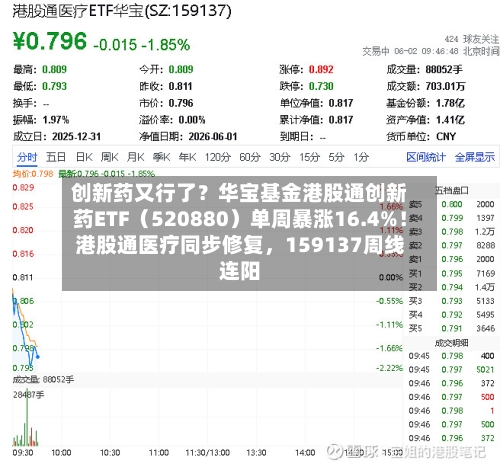Switch to 月K chart tab
This screenshot has width=500, height=467.
click(135, 157)
